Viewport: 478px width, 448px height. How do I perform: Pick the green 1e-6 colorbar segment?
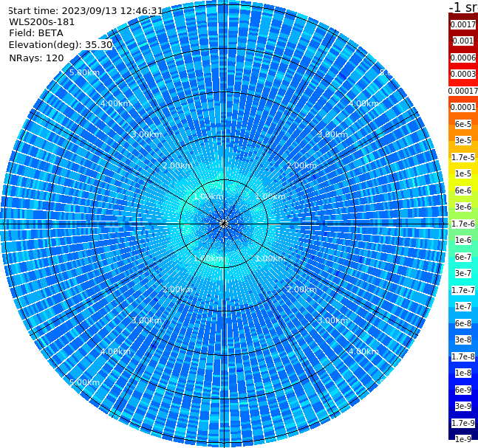[463, 240]
